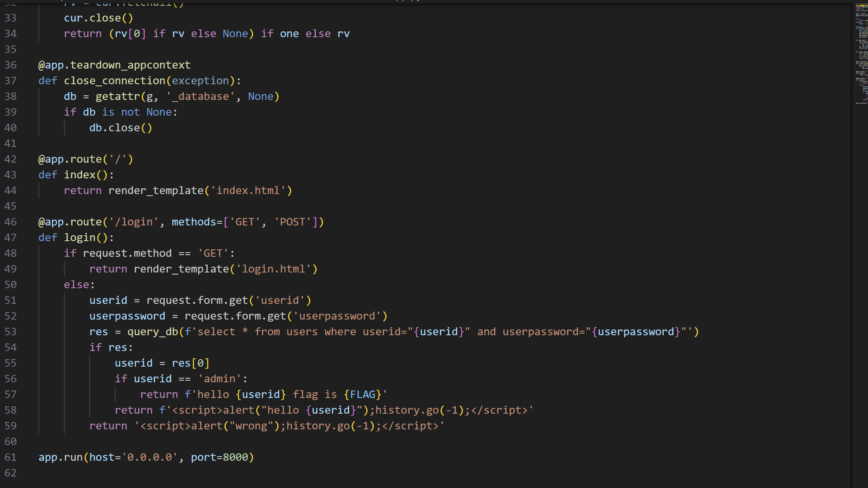Click the 'userpassword' variable on line 52

(127, 316)
